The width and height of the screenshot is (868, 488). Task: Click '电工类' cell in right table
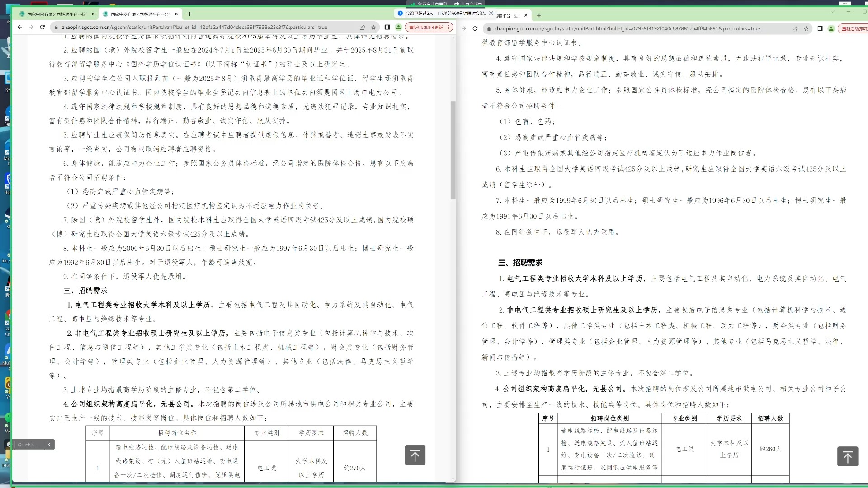[x=684, y=449]
